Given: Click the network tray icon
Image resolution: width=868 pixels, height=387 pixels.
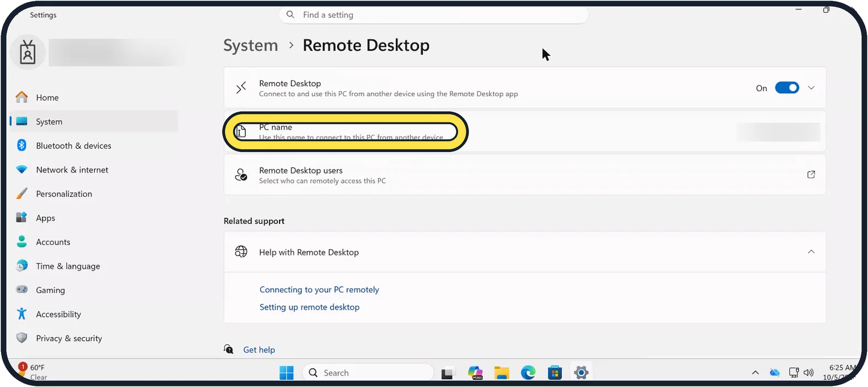Looking at the screenshot, I should 794,373.
